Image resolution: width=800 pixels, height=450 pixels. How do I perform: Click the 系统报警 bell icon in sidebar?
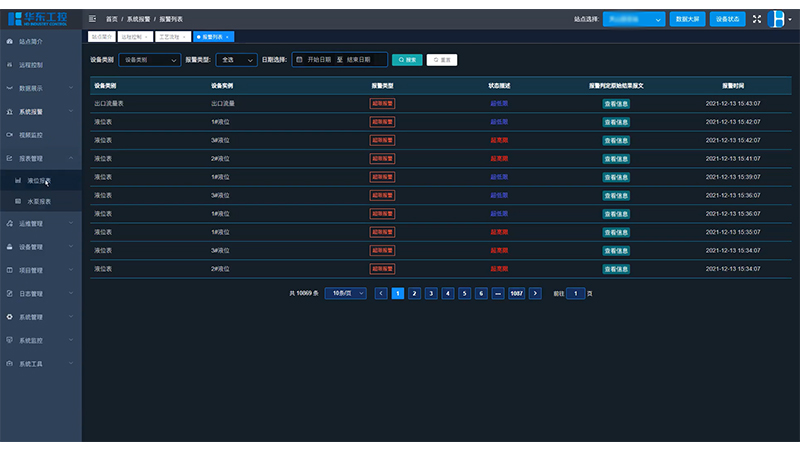point(10,112)
